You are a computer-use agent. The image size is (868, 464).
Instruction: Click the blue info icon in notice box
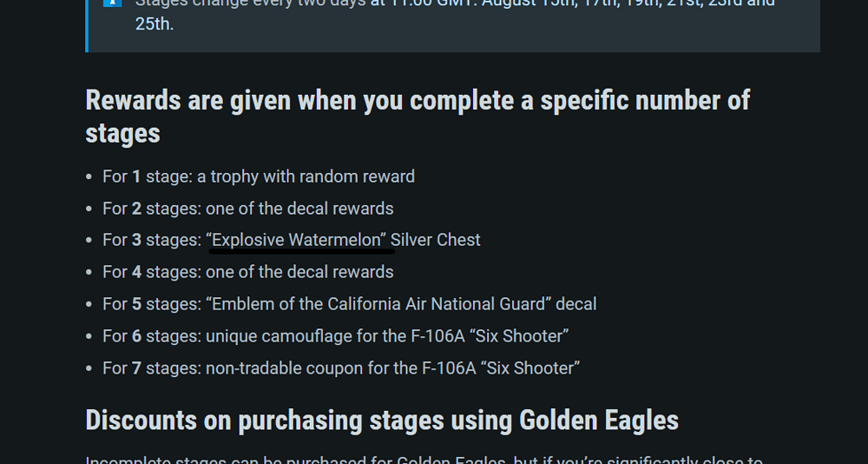coord(112,3)
